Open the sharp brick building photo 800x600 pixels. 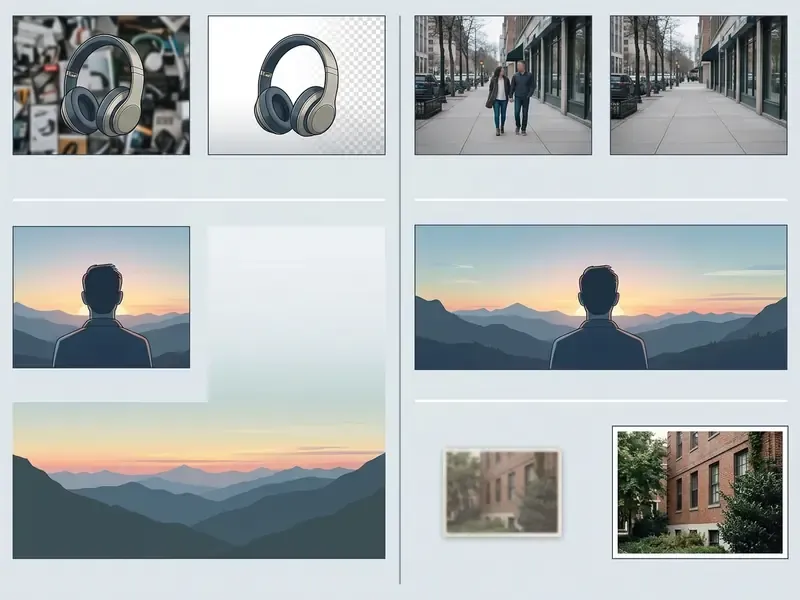pos(700,492)
